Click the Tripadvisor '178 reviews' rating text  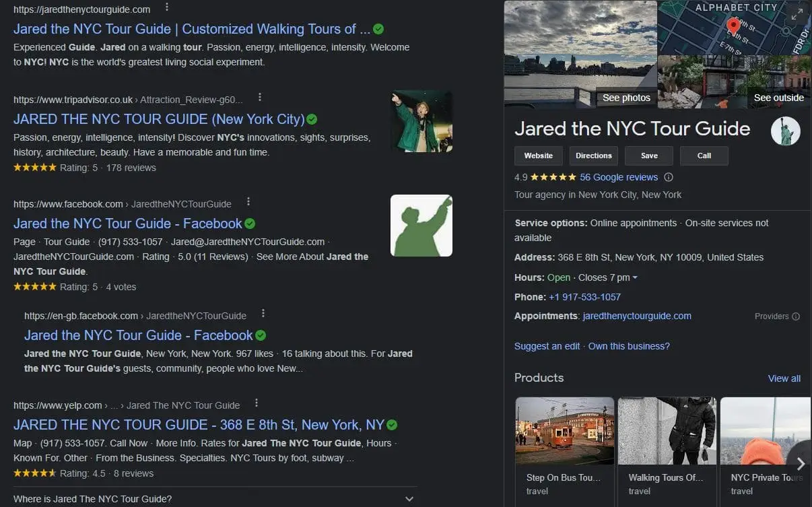[131, 168]
